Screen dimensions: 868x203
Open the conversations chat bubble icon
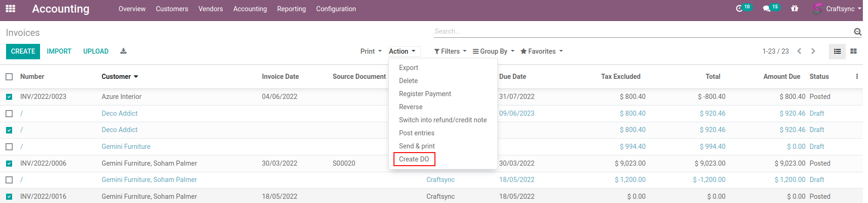tap(766, 9)
